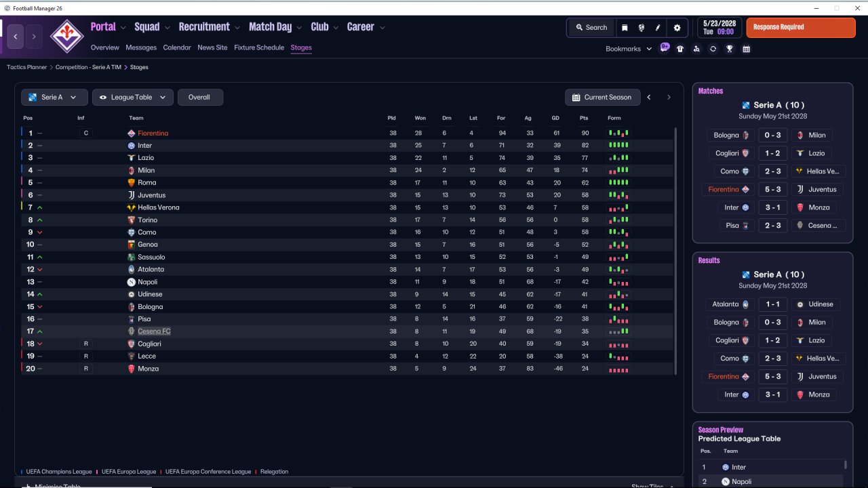This screenshot has width=868, height=488.
Task: Click the Monza badge in league table
Action: 132,369
